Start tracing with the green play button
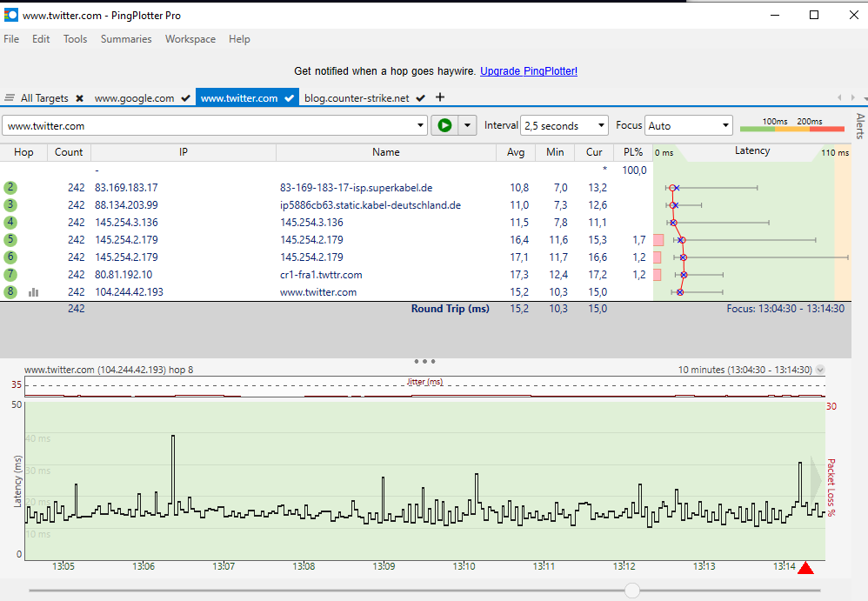The height and width of the screenshot is (601, 868). point(444,125)
